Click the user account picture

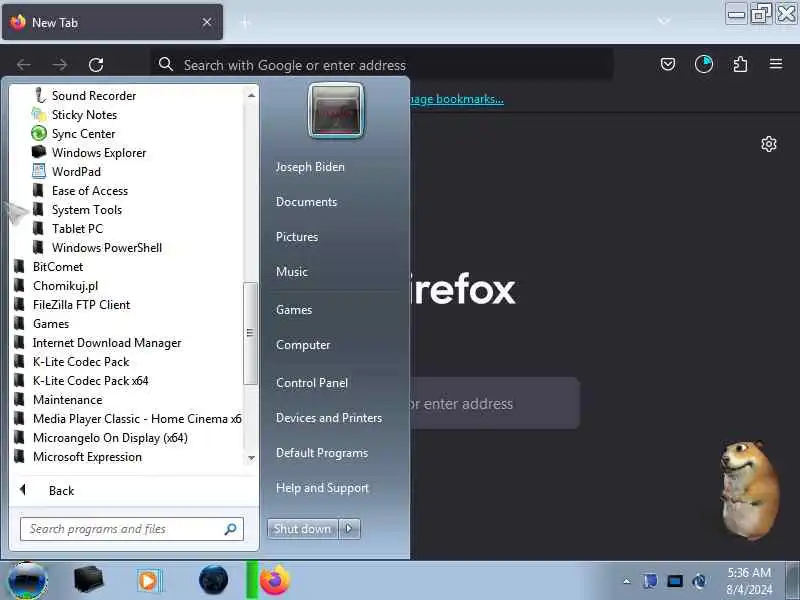point(336,111)
